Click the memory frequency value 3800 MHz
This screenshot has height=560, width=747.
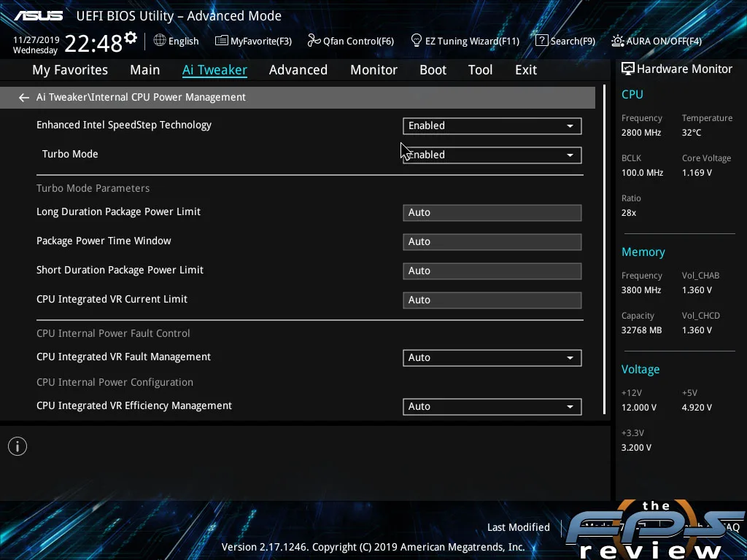(641, 289)
